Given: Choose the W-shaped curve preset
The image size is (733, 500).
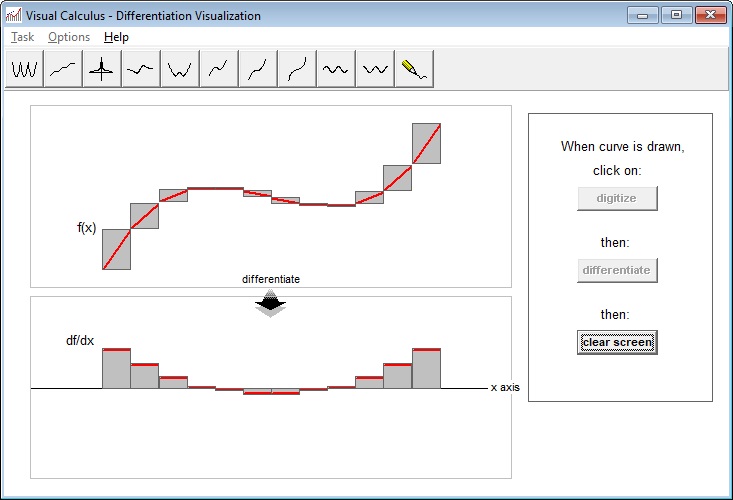Looking at the screenshot, I should click(x=180, y=69).
